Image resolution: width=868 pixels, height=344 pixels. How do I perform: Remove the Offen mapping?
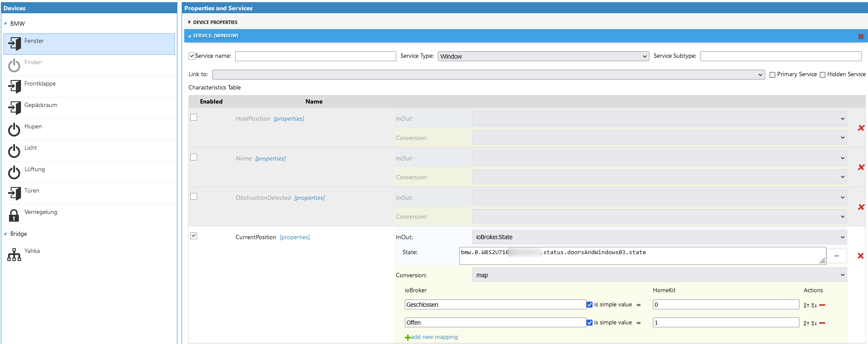point(822,323)
